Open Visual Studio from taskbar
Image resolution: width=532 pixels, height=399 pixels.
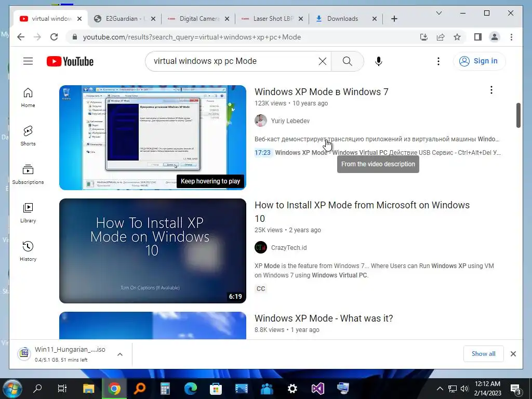click(317, 389)
